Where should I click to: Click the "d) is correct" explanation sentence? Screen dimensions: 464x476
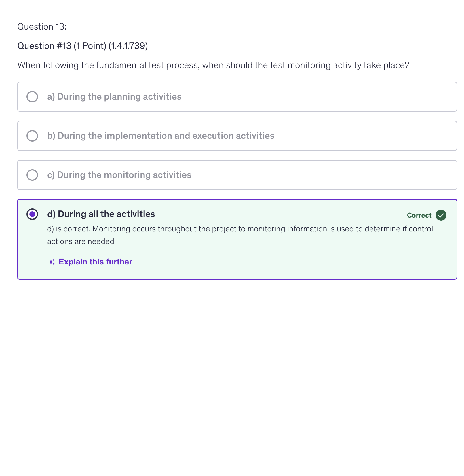point(240,229)
